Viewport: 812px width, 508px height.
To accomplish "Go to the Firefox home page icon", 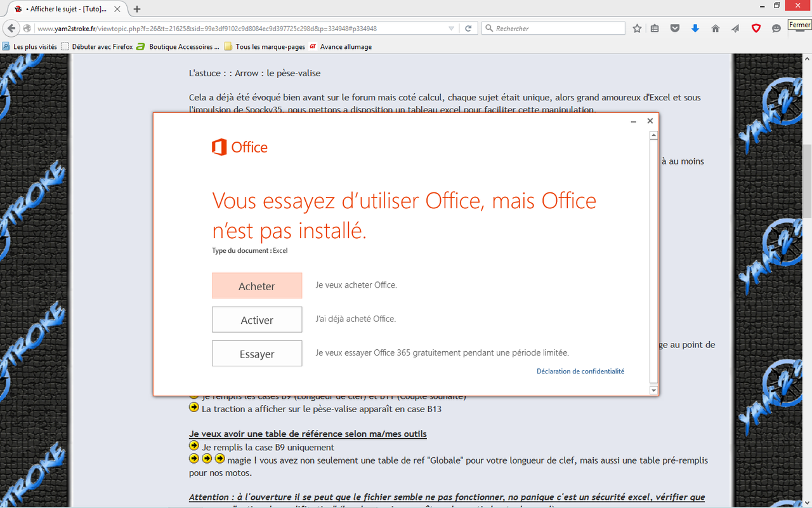I will click(716, 28).
